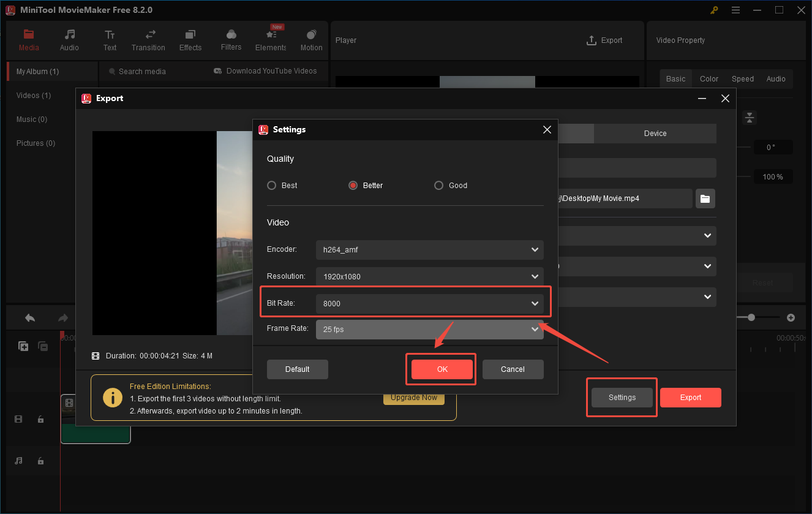Click the timeline zoom slider handle
812x514 pixels.
751,317
